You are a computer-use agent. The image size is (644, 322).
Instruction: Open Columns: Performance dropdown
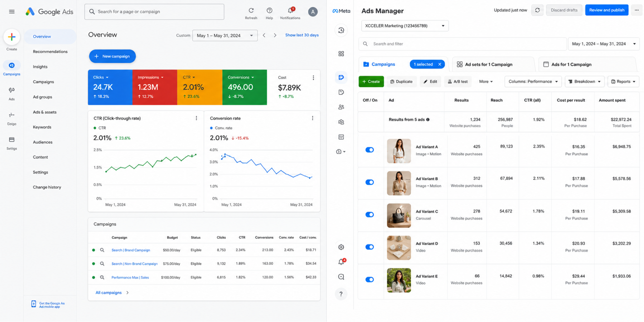pos(533,81)
